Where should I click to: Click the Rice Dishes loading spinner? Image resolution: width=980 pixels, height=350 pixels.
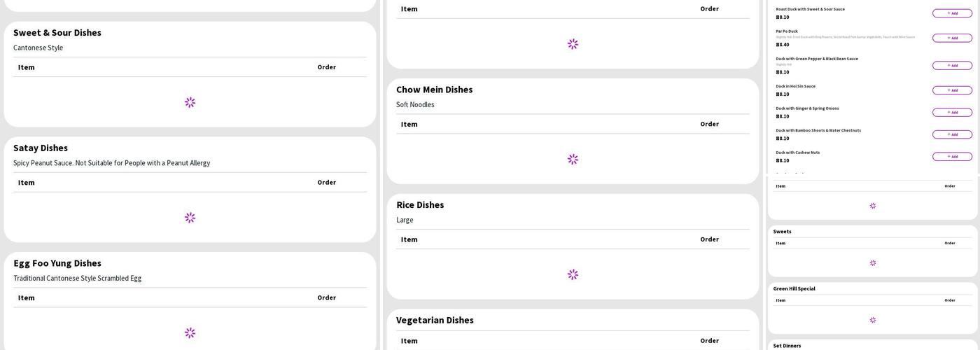[x=573, y=274]
